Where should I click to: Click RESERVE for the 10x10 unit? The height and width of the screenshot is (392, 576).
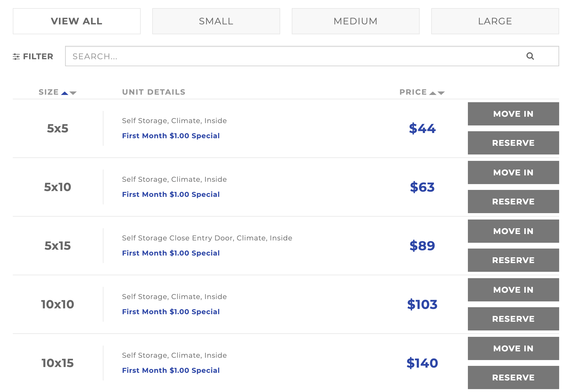point(513,319)
